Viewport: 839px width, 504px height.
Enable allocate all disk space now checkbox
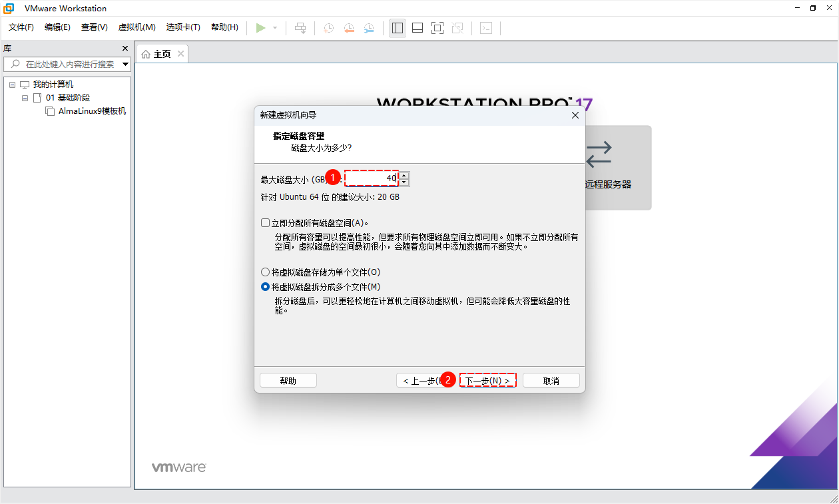(x=266, y=223)
